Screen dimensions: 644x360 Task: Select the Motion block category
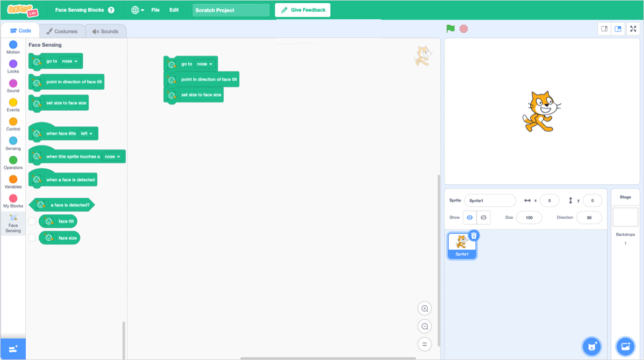pyautogui.click(x=13, y=48)
